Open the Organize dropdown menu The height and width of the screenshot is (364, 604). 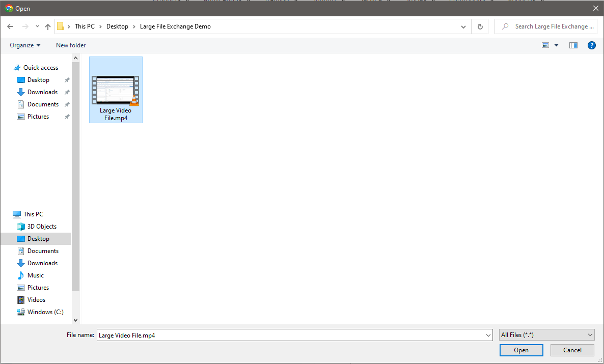[24, 45]
